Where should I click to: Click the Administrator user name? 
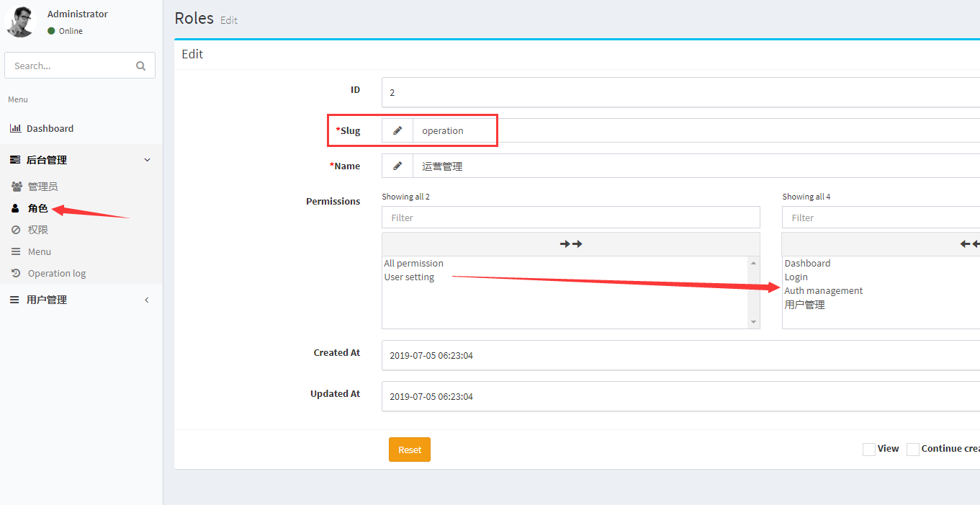78,14
